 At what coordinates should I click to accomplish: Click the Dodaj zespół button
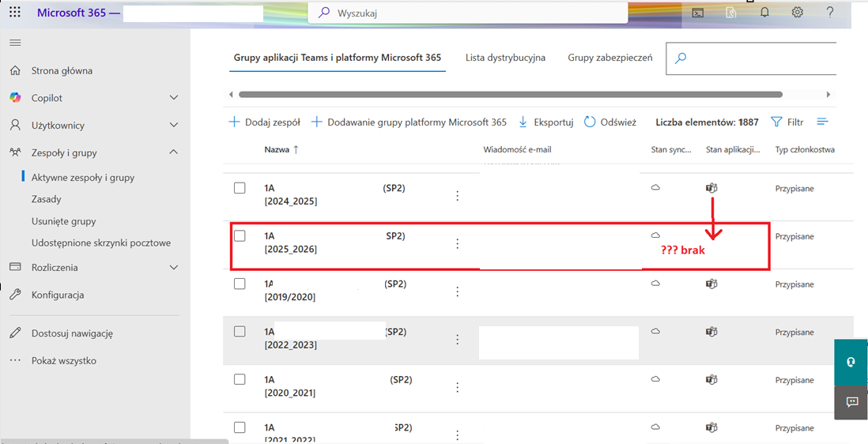click(265, 122)
